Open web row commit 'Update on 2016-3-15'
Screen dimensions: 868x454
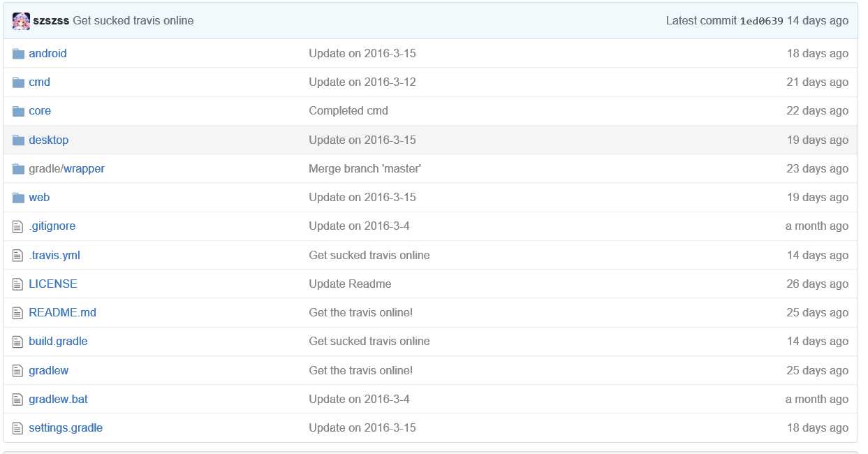point(362,198)
